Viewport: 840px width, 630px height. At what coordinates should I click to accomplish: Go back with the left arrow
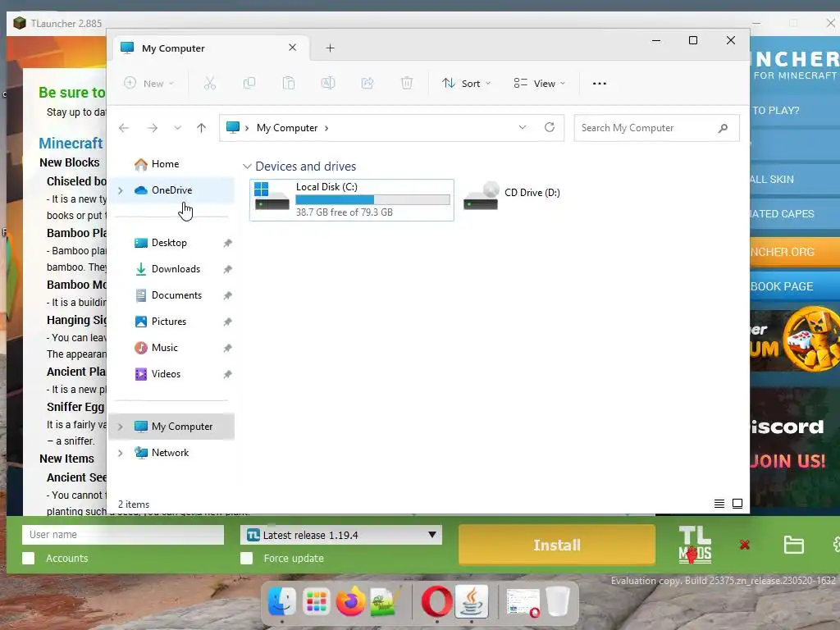tap(124, 128)
